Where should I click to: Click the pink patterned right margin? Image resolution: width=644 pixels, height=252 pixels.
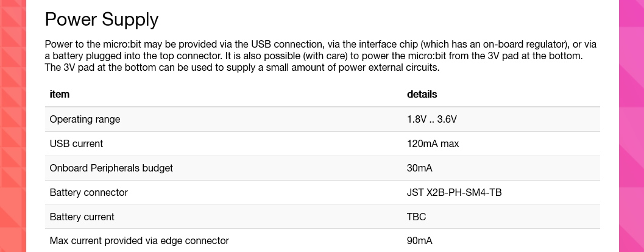[x=631, y=126]
